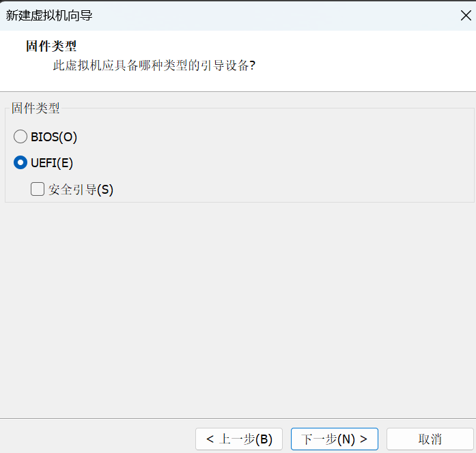Click the 下一步(N) button
Screen dimensions: 476x453
coord(334,439)
